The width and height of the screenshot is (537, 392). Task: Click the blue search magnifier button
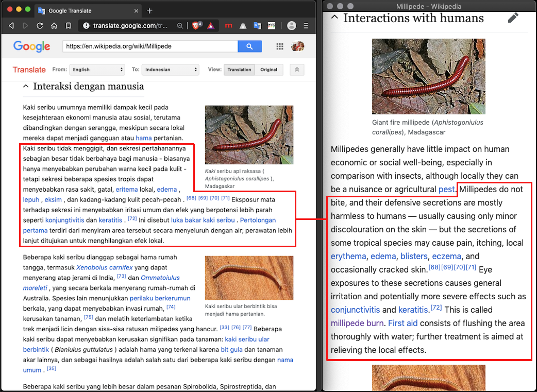pyautogui.click(x=249, y=46)
